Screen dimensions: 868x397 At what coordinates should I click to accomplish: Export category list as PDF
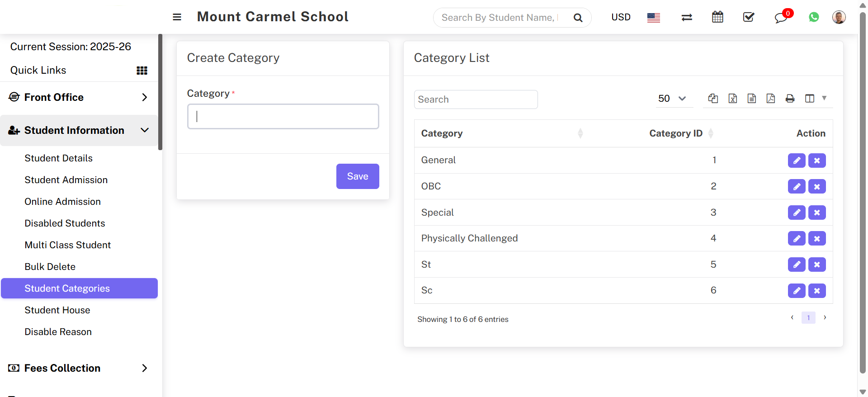click(771, 99)
